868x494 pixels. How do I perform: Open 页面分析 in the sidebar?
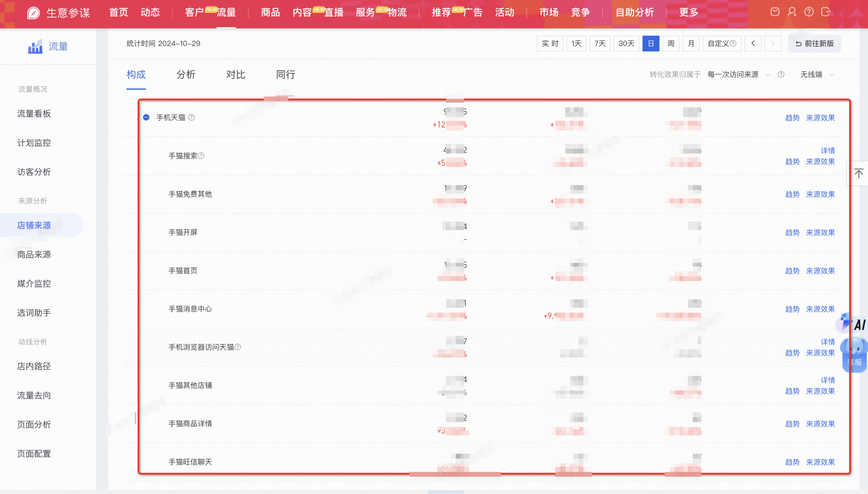(x=34, y=425)
